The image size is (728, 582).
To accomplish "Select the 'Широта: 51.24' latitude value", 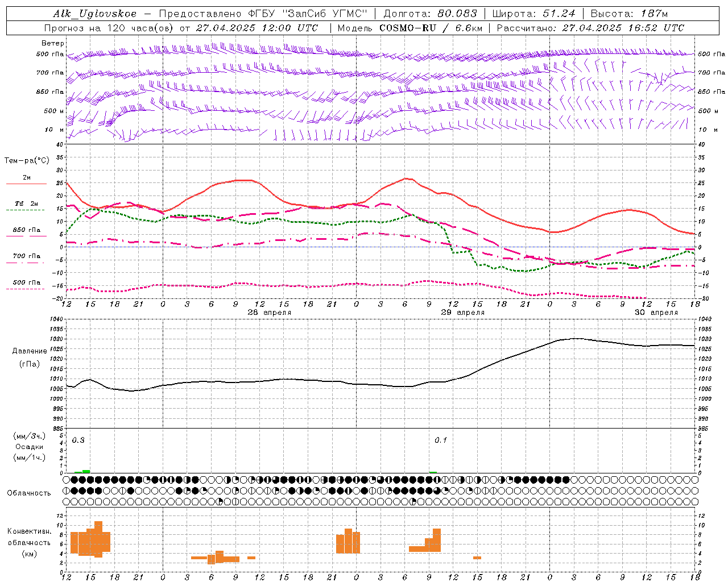I will coord(533,14).
